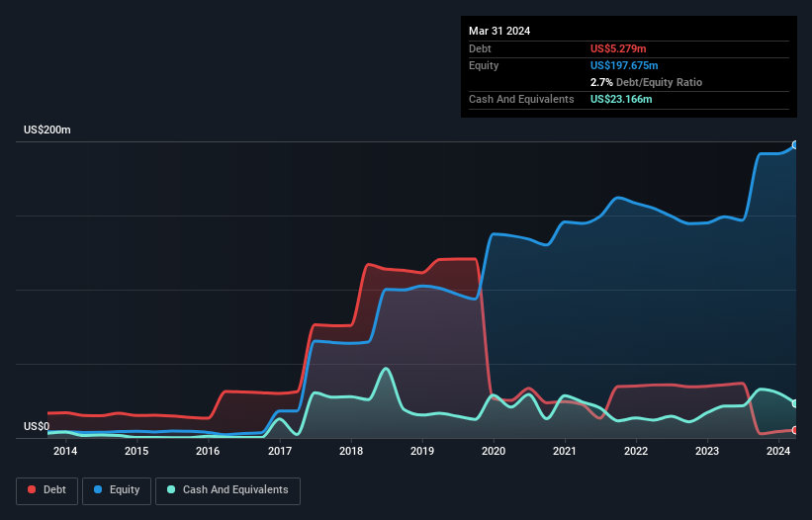Click the tooltip Cash And Equivalents label
Image resolution: width=812 pixels, height=520 pixels.
coord(521,99)
